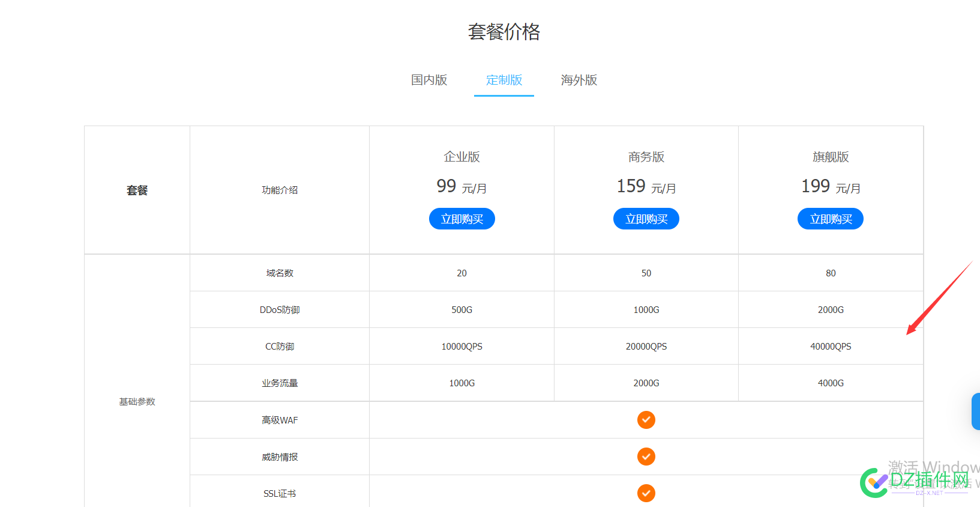Click the 80 domain count cell
This screenshot has height=507, width=980.
(x=831, y=273)
